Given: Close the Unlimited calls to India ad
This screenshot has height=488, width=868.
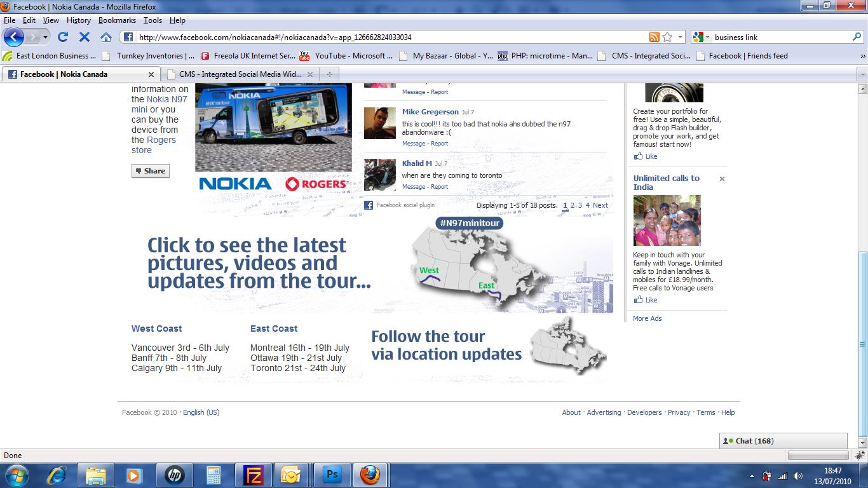Looking at the screenshot, I should 722,179.
